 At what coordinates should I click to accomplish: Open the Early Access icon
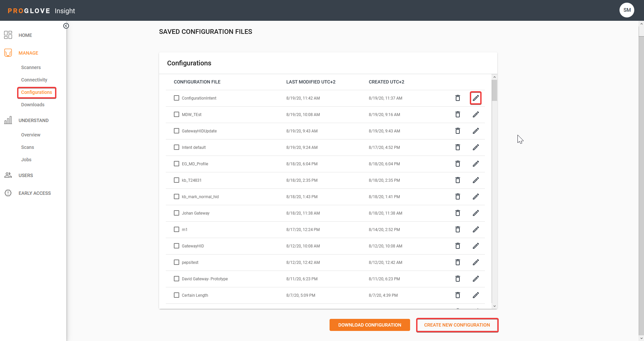pos(8,193)
